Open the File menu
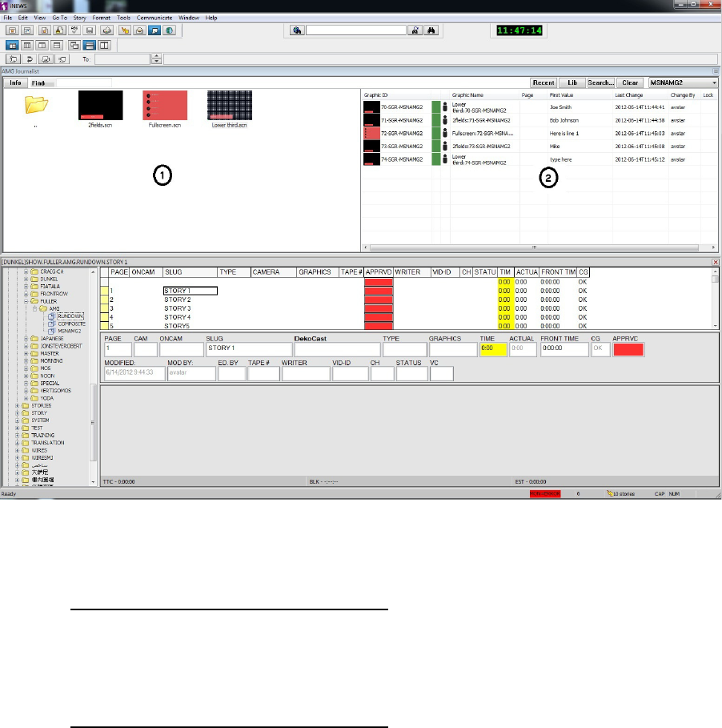 (8, 18)
